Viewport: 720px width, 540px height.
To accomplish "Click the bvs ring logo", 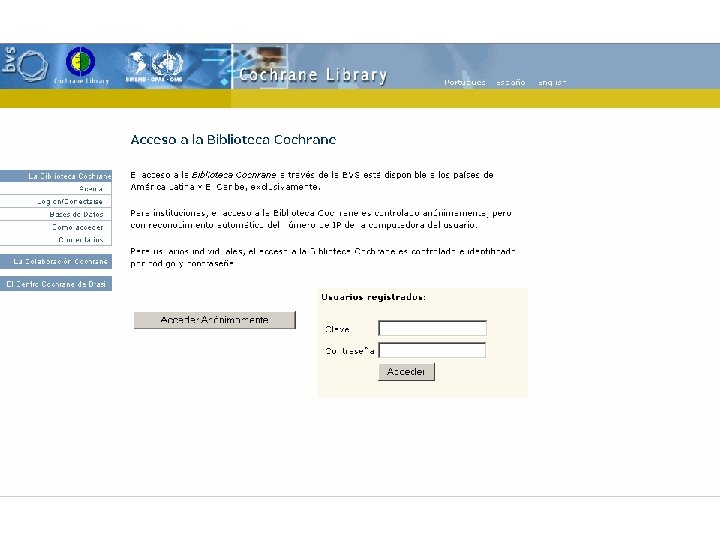I will pyautogui.click(x=26, y=64).
